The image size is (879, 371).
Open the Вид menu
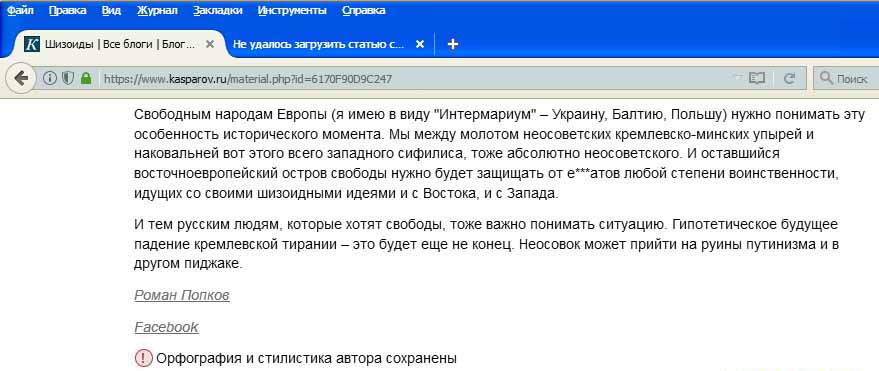(112, 10)
